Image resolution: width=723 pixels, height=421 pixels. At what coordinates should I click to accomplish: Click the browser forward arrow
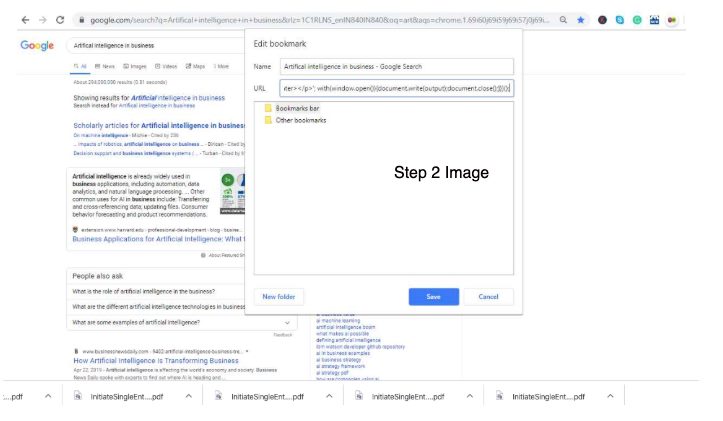[43, 20]
